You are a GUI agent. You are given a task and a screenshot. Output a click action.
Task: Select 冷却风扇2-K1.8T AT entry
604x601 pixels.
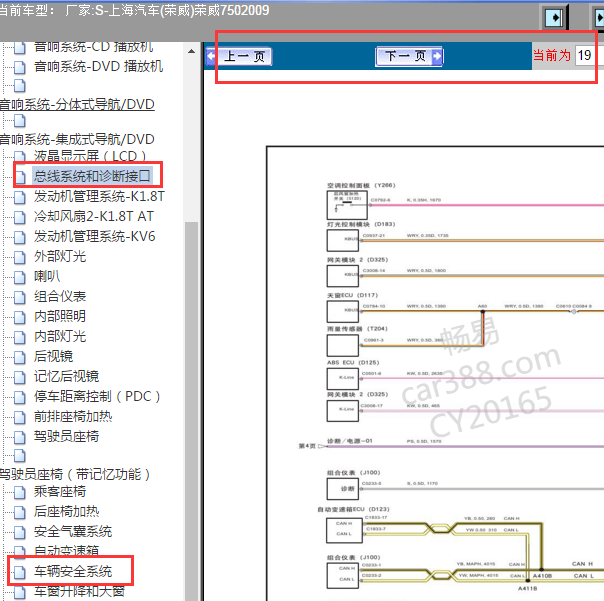point(94,217)
